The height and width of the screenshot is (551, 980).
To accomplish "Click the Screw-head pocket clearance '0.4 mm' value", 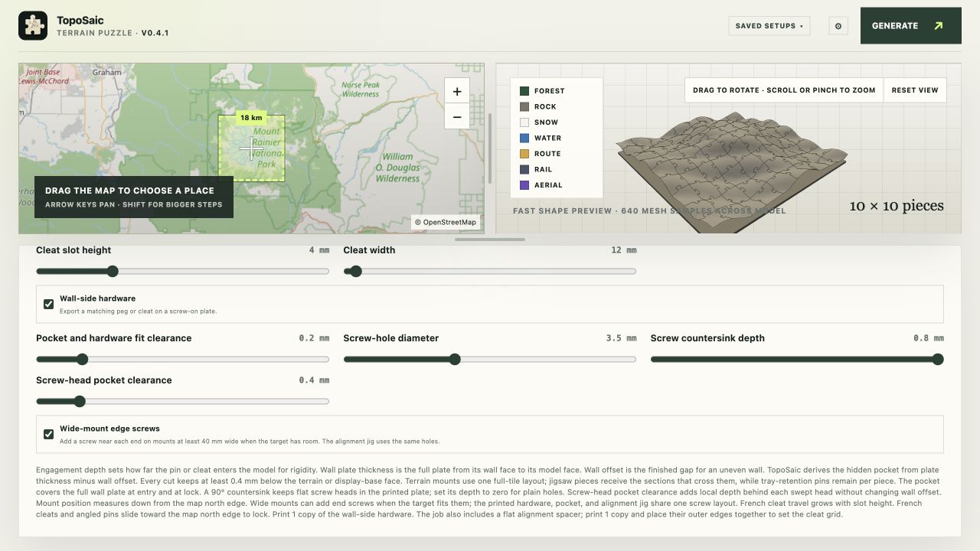I will pos(314,380).
